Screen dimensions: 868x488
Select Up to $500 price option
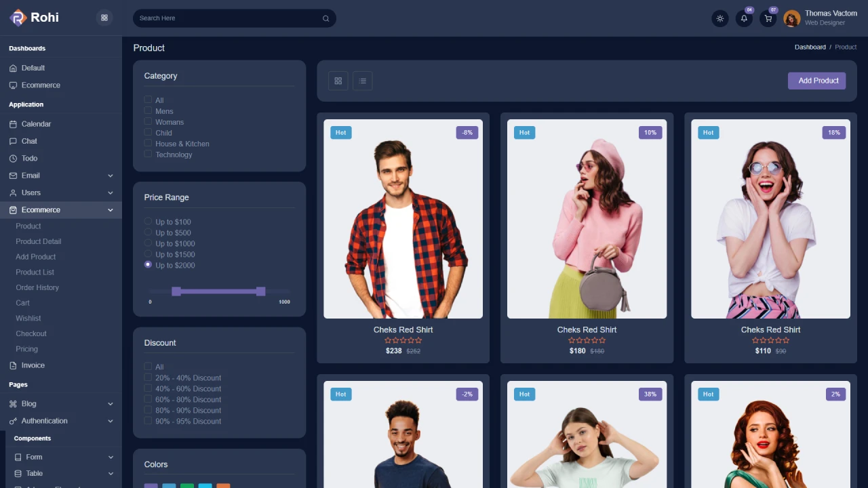(148, 232)
